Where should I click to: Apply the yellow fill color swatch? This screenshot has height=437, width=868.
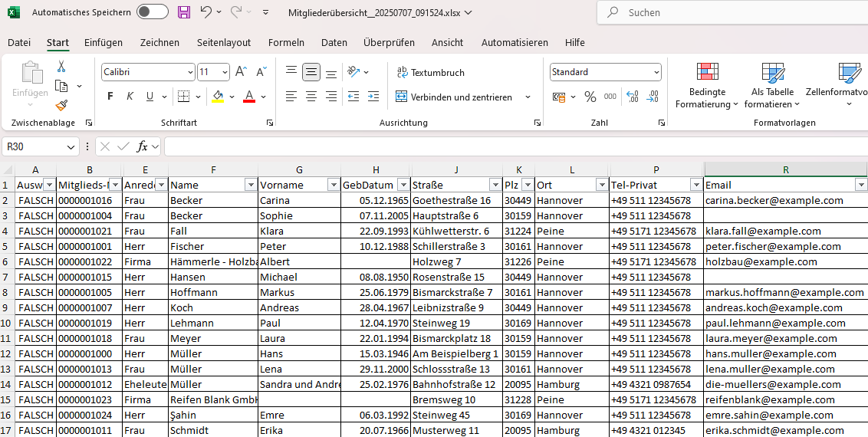tap(218, 97)
